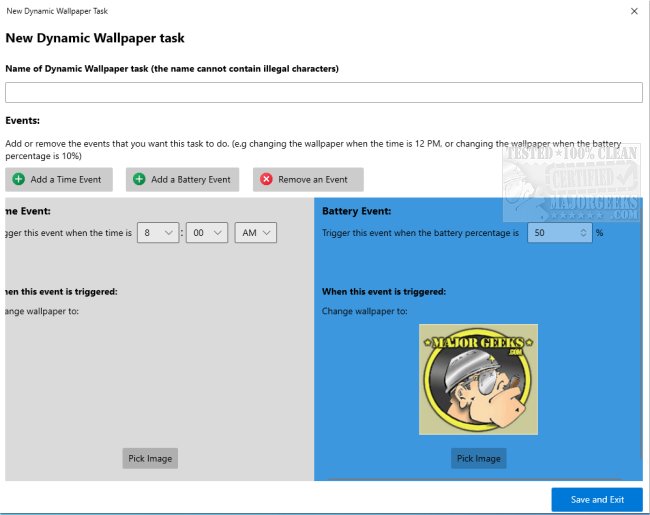650x515 pixels.
Task: Remove an Event from the task
Action: [x=308, y=180]
